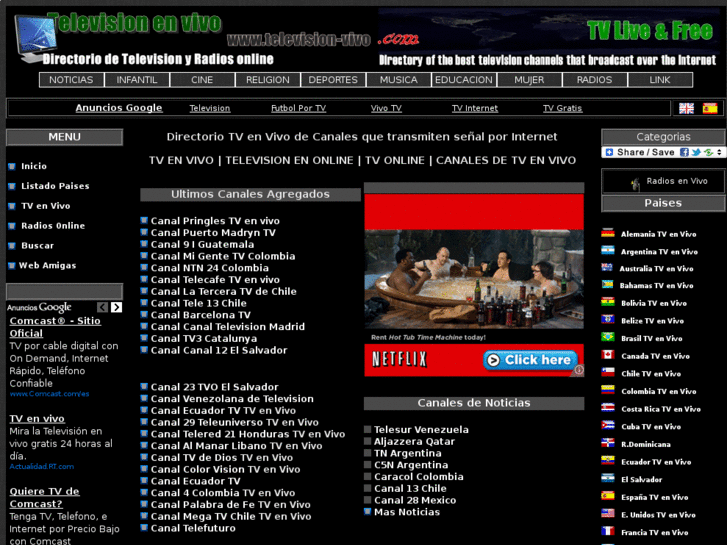Click the Colombia flag icon
Image resolution: width=727 pixels, height=545 pixels.
click(608, 391)
